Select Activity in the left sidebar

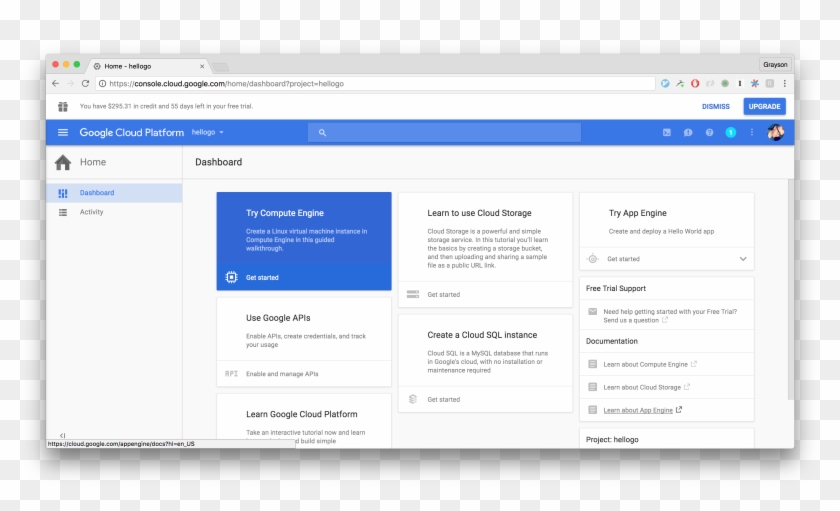click(x=91, y=212)
